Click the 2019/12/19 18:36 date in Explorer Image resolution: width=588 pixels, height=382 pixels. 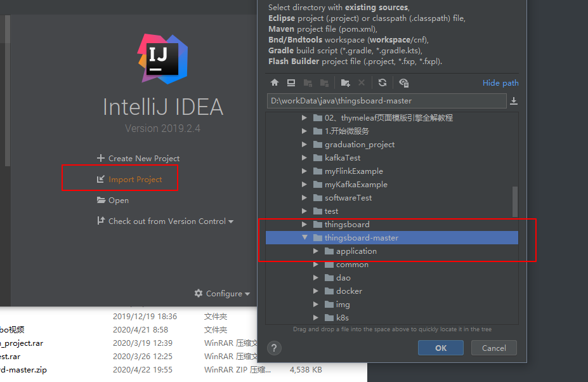point(145,317)
